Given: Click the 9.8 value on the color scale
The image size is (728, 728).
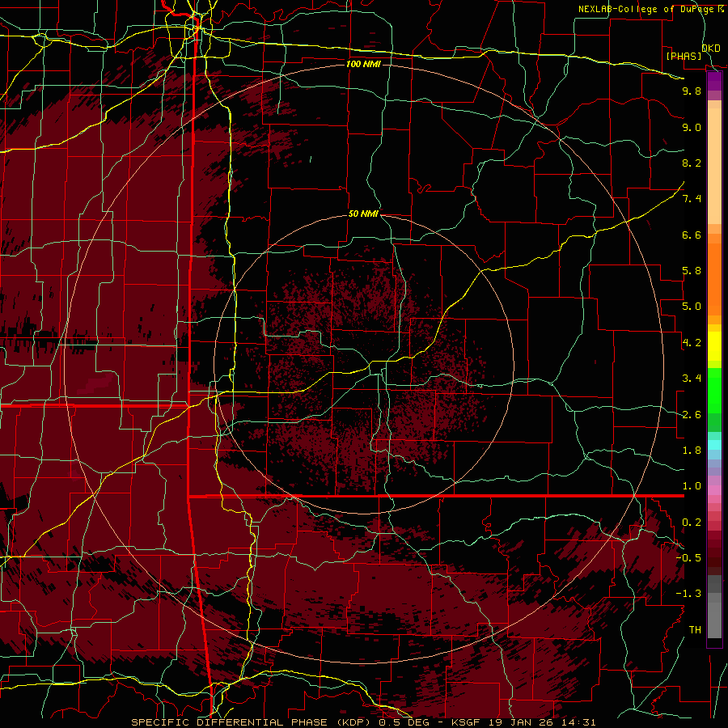Looking at the screenshot, I should click(692, 91).
